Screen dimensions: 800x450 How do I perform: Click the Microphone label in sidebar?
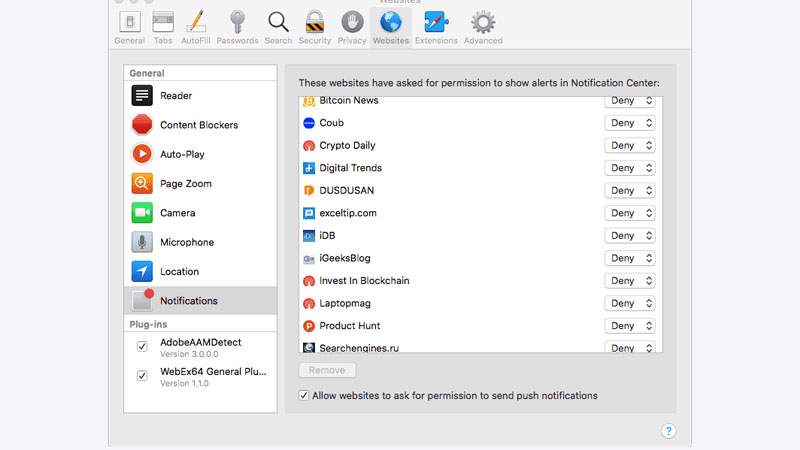pos(187,242)
